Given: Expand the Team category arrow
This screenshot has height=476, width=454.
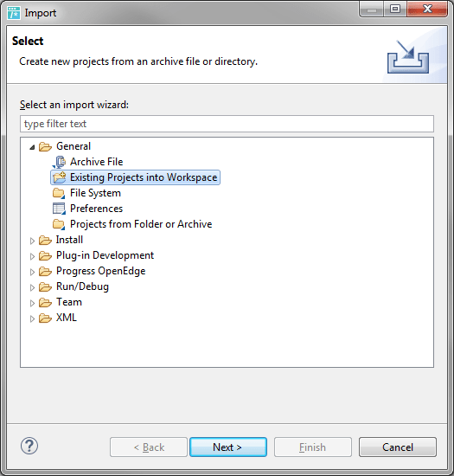Looking at the screenshot, I should (x=32, y=303).
